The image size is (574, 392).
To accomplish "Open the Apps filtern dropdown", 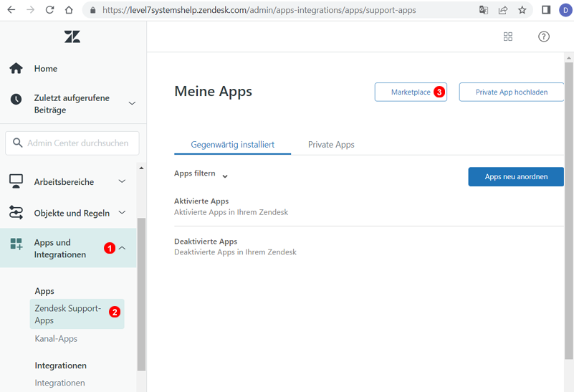I will [201, 174].
